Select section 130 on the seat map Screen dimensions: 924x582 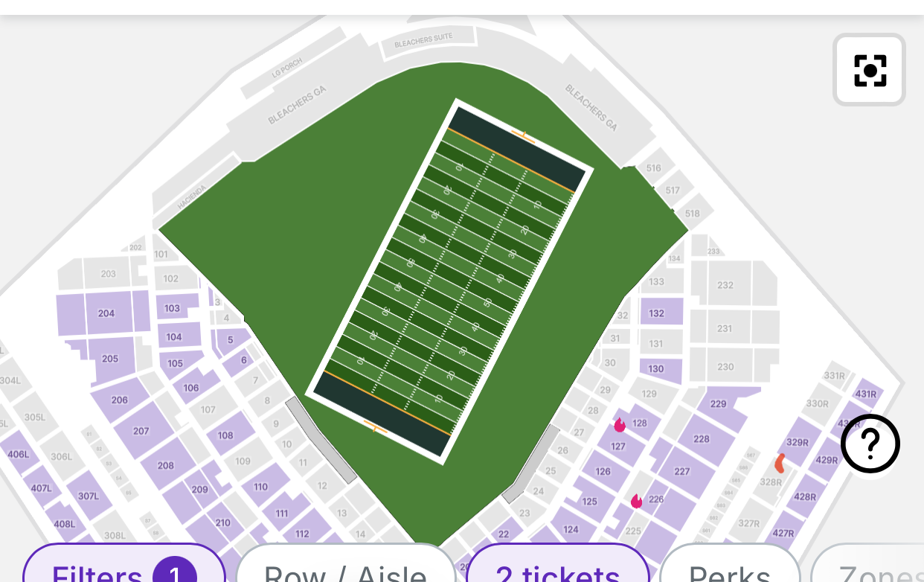click(x=656, y=368)
